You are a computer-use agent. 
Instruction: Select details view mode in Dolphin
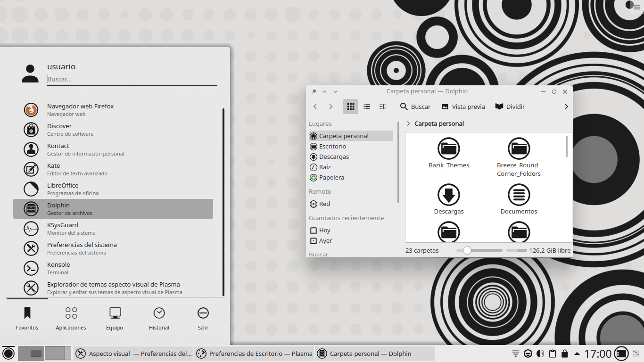pyautogui.click(x=382, y=107)
